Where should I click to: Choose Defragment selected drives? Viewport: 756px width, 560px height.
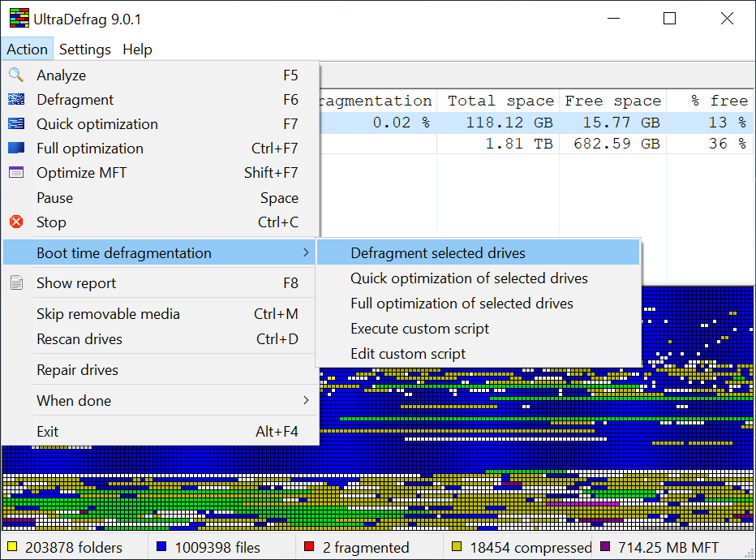point(437,253)
